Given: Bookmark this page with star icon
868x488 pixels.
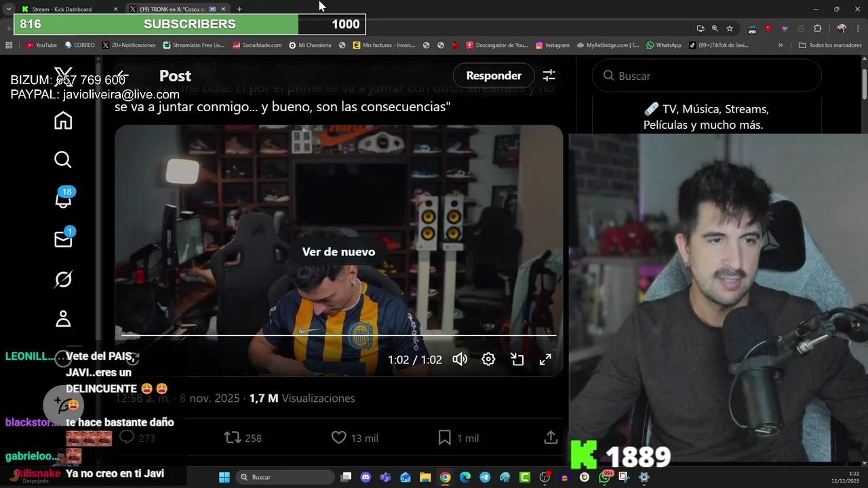Looking at the screenshot, I should tap(730, 28).
